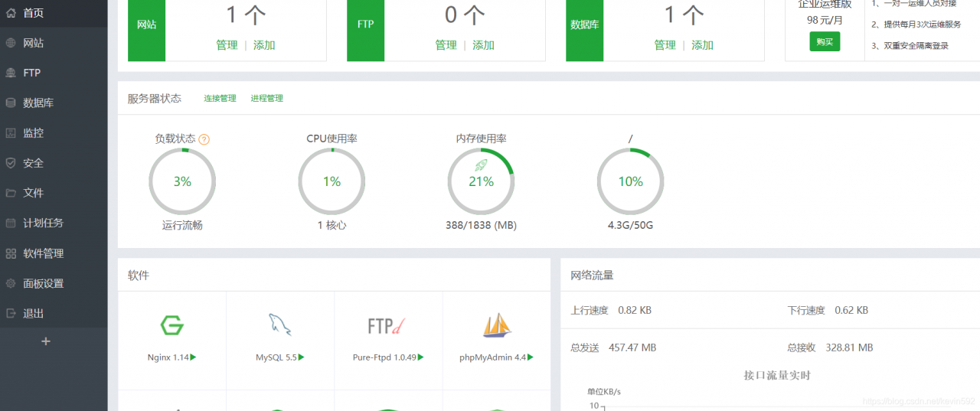The width and height of the screenshot is (980, 411).
Task: Click the 服务器状态 section heading
Action: [x=155, y=99]
